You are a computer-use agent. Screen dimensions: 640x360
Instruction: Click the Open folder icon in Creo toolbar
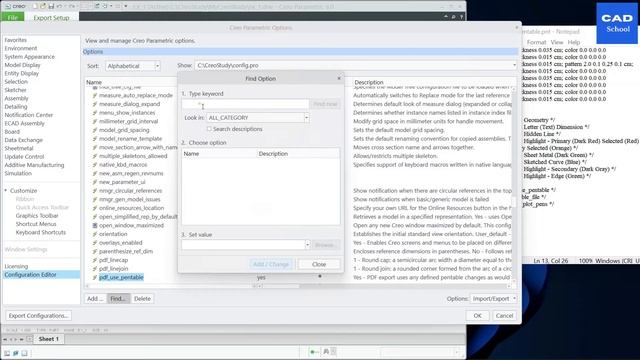pos(43,6)
